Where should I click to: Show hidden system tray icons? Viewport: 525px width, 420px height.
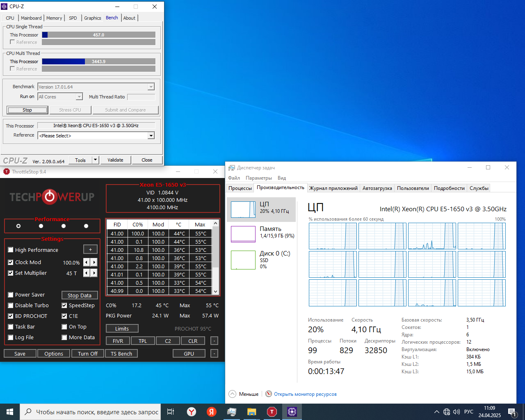pyautogui.click(x=436, y=412)
